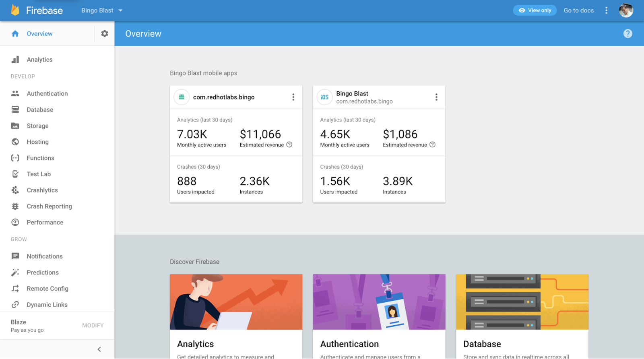Navigate to Database sidebar item
Viewport: 644px width, 359px height.
point(40,109)
